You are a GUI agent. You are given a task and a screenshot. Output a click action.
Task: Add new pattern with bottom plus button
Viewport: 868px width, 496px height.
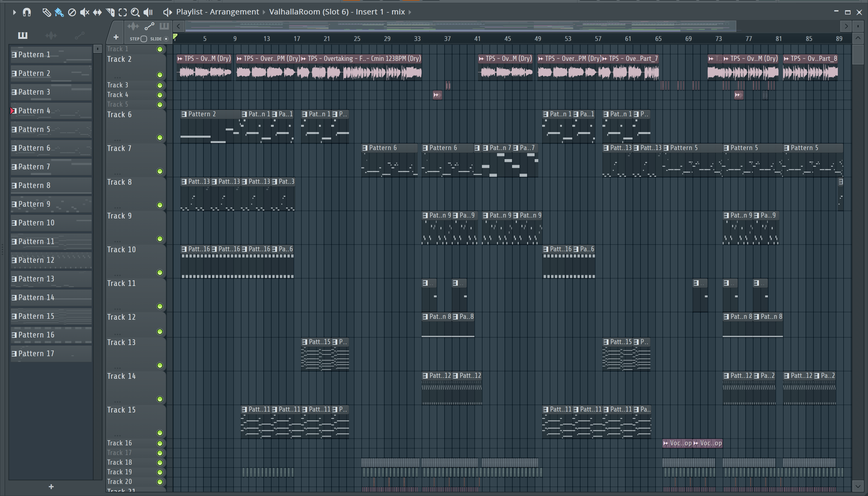[51, 486]
